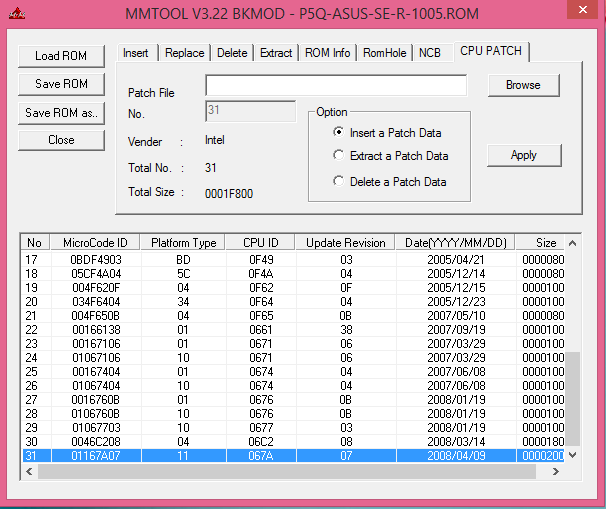Click the list's scroll up arrow

pyautogui.click(x=573, y=243)
